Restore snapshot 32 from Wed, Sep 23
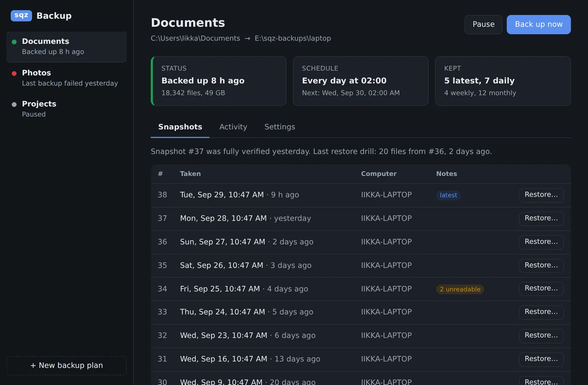The height and width of the screenshot is (385, 588). tap(541, 336)
